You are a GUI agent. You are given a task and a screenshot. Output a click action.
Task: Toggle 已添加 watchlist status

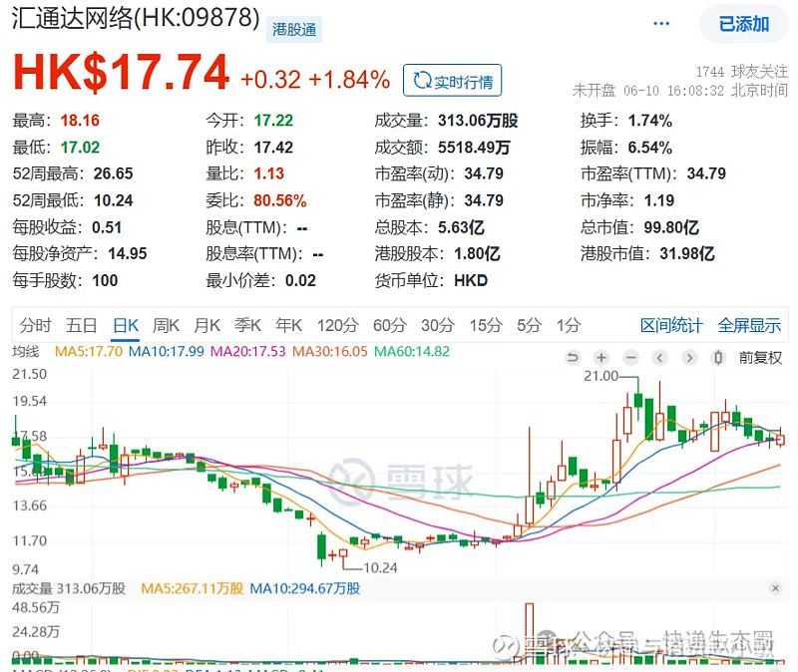coord(743,23)
